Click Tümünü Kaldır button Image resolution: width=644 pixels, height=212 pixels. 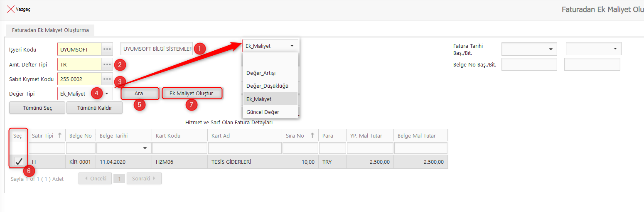pos(95,108)
